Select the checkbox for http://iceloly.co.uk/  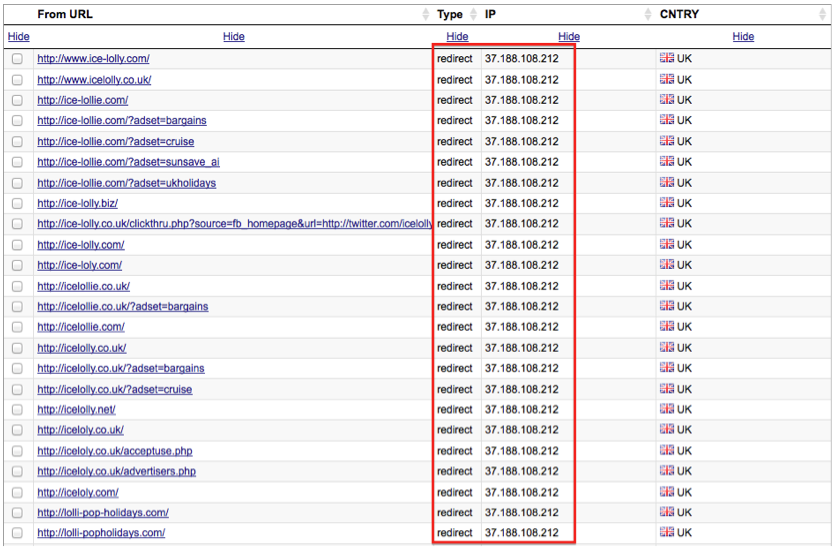pos(18,430)
